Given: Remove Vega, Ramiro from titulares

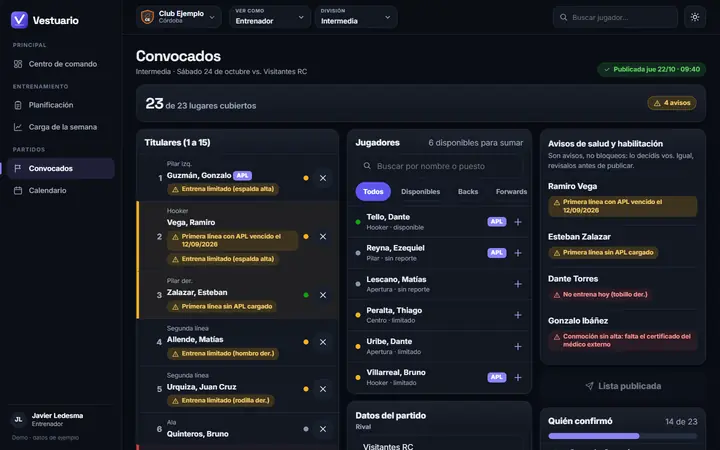Looking at the screenshot, I should pyautogui.click(x=323, y=236).
